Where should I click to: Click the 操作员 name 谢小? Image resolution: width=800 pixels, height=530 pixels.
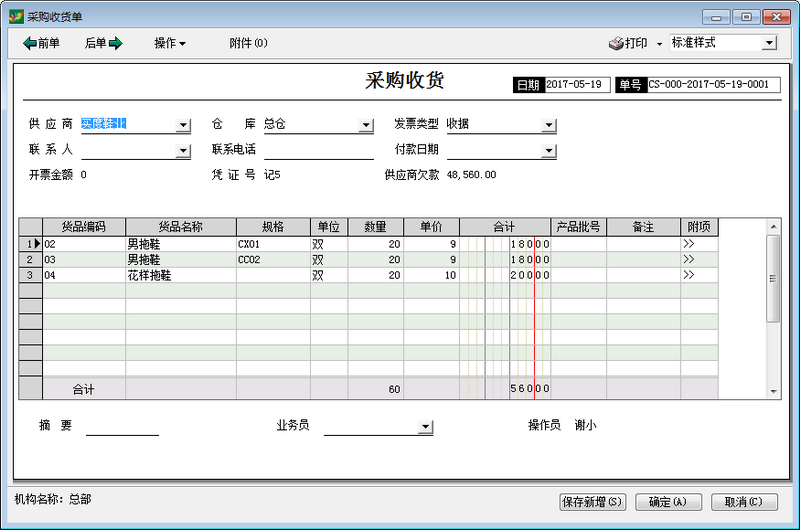click(585, 425)
